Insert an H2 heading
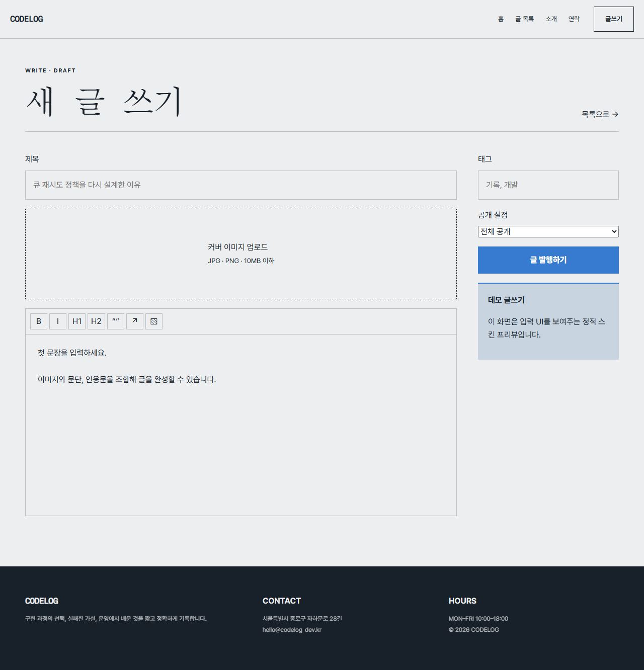The height and width of the screenshot is (670, 644). (96, 321)
